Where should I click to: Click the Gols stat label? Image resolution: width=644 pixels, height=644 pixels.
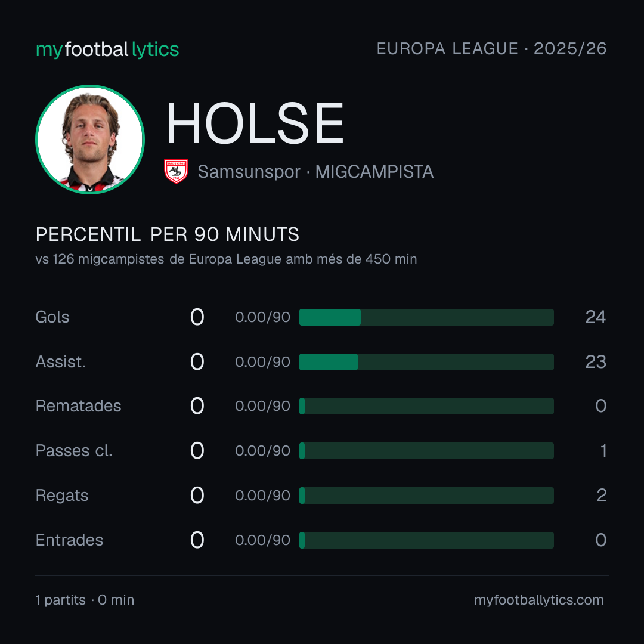point(52,317)
